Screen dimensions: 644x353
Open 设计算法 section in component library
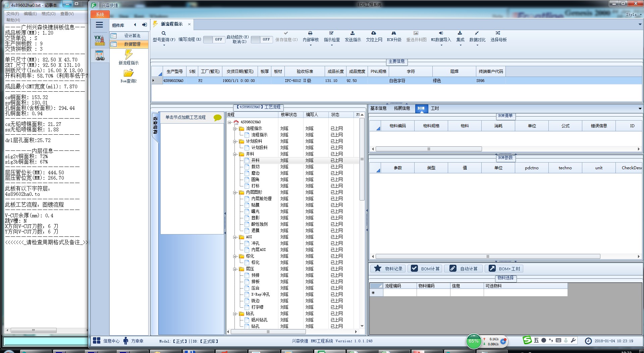129,36
